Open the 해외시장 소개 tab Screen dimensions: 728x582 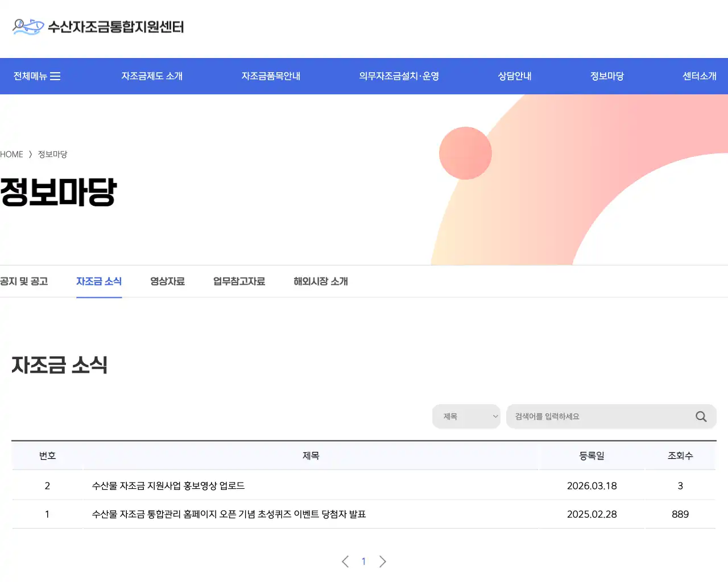point(320,281)
